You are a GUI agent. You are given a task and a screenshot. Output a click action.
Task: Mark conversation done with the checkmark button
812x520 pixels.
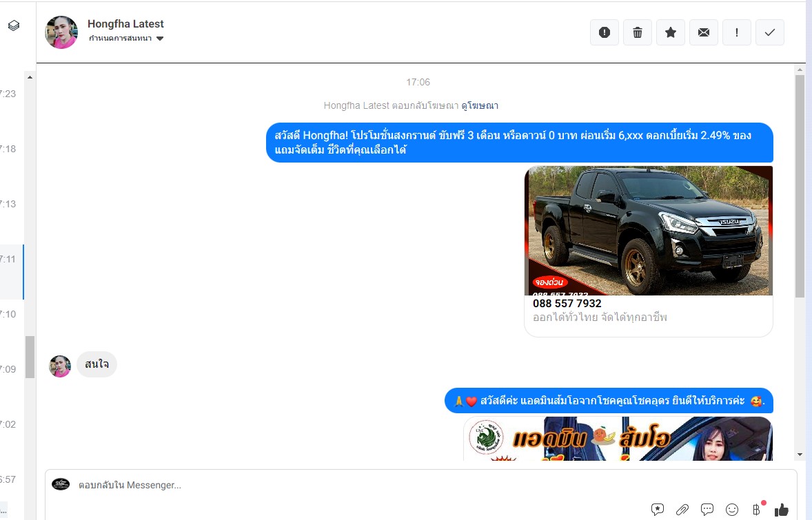coord(770,32)
